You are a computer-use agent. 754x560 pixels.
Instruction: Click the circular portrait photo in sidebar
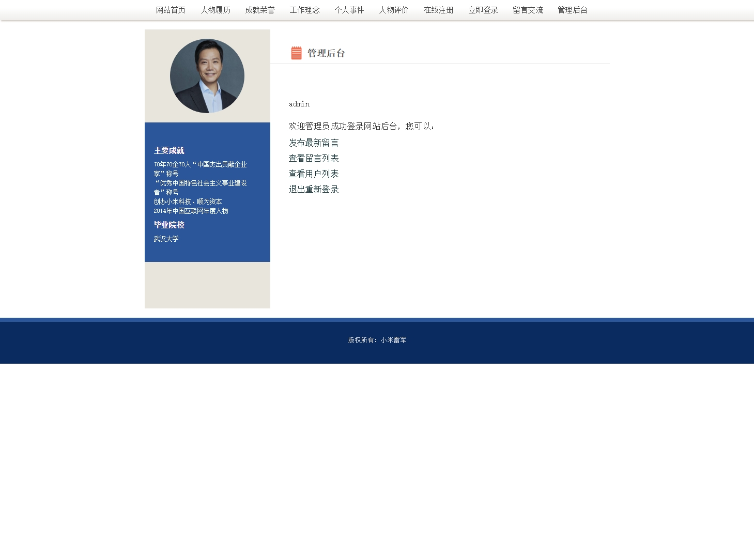(x=207, y=76)
